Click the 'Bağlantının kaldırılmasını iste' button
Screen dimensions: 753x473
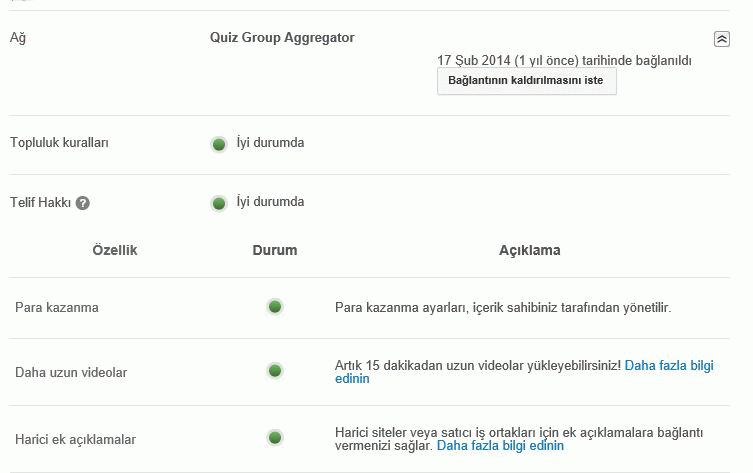click(x=526, y=81)
